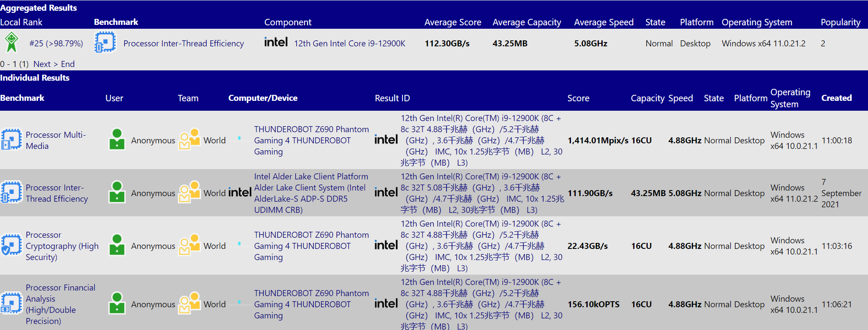Click the Intel logo in Inter-Thread Efficiency Result ID
This screenshot has height=330, width=868.
(x=386, y=192)
